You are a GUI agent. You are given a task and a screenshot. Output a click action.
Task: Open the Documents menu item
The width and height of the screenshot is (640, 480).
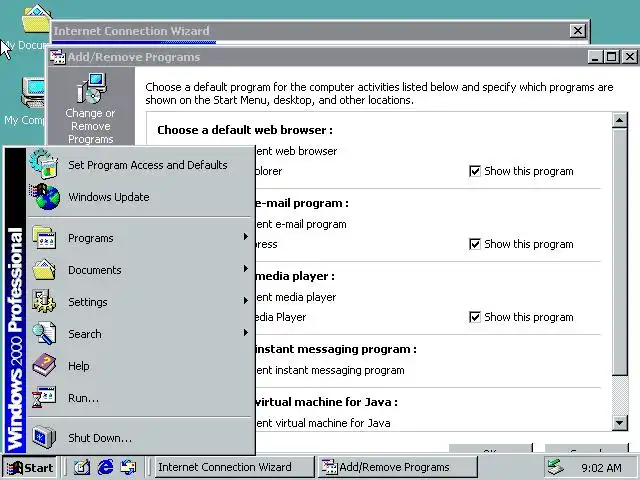140,269
